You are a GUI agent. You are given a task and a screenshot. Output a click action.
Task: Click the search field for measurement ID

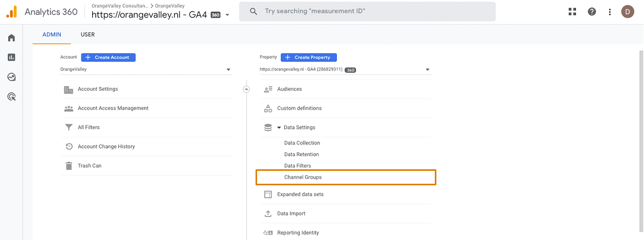coord(367,11)
